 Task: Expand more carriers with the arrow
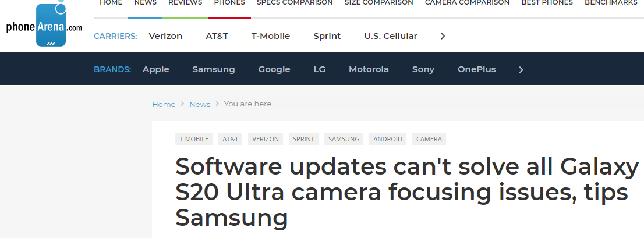click(x=443, y=36)
